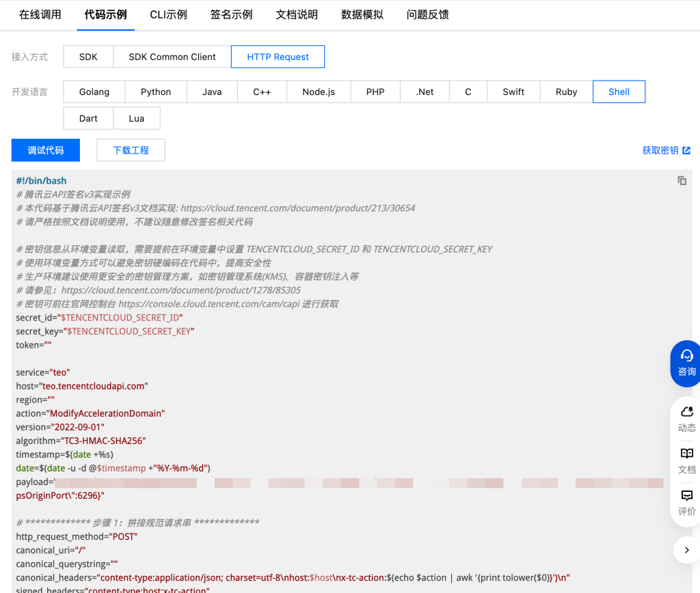Switch to the CLI示例 tab
This screenshot has width=700, height=593.
click(168, 14)
